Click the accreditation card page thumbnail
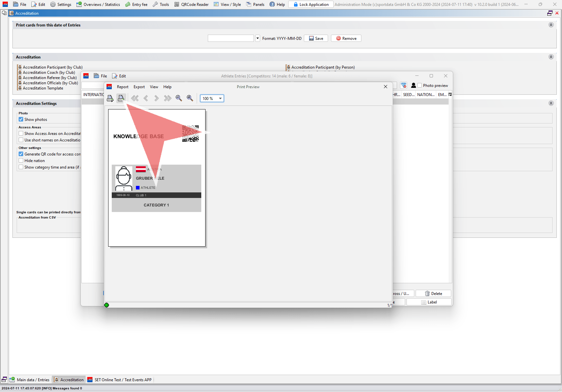This screenshot has height=392, width=562. [157, 178]
